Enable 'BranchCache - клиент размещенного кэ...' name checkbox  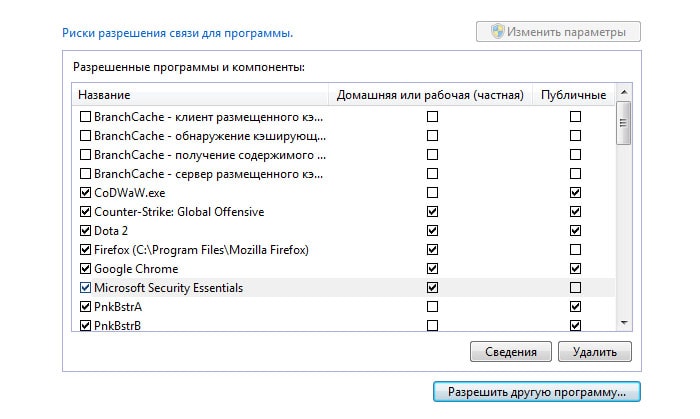tap(85, 116)
